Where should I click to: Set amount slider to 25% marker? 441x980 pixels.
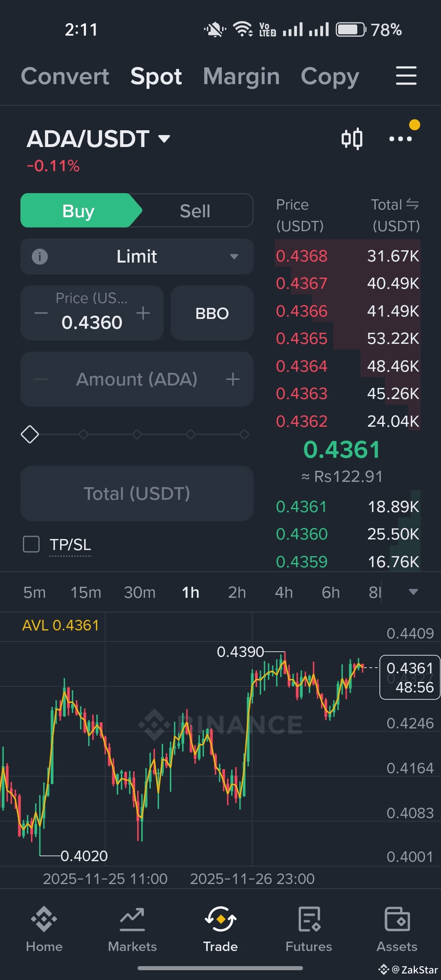click(83, 434)
